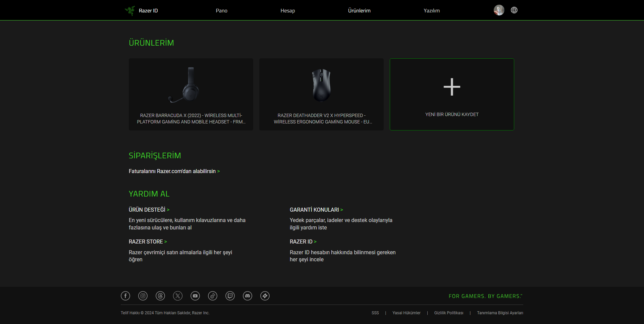
Task: Click the Telif Hakkı © 2024 copyright text
Action: point(165,313)
